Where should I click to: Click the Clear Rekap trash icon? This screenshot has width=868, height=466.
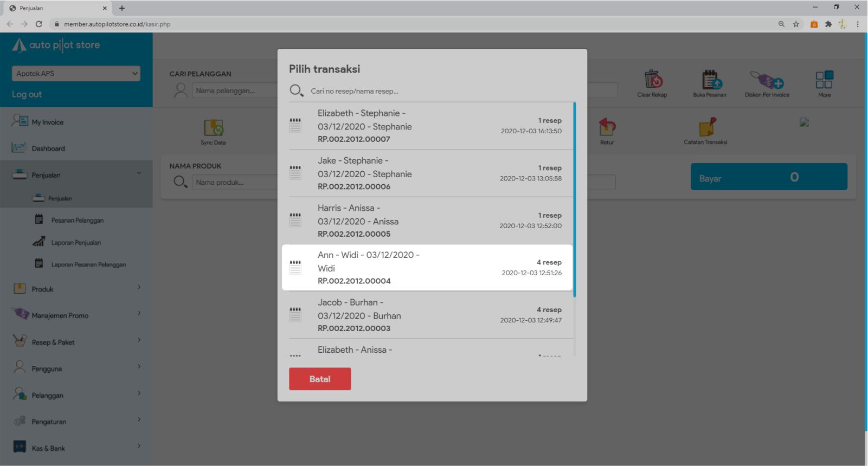pos(653,80)
